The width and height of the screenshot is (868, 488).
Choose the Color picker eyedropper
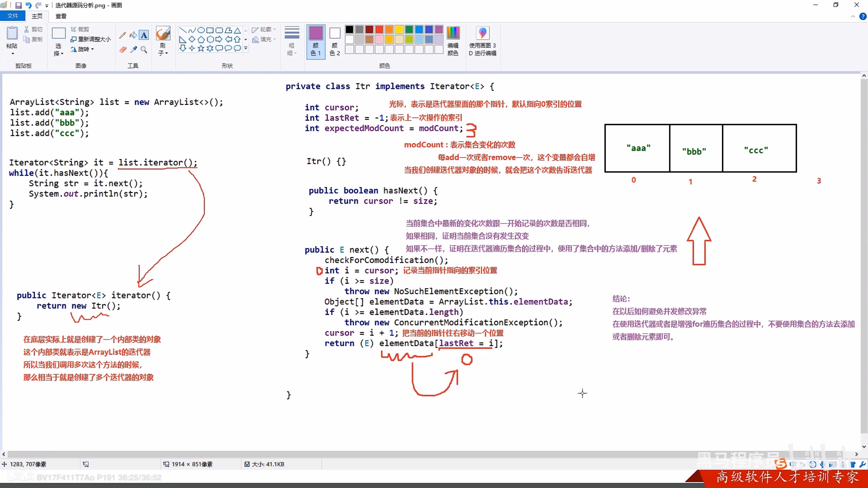[133, 50]
